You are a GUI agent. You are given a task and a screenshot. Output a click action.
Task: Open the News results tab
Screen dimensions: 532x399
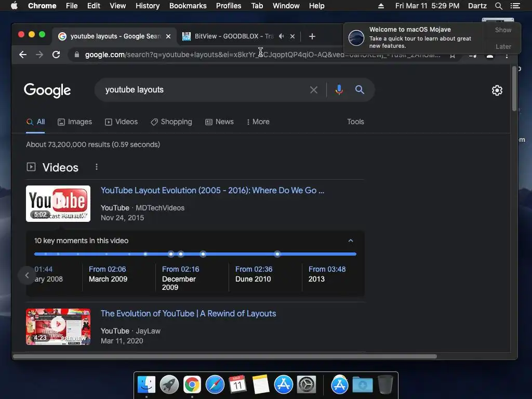tap(220, 122)
